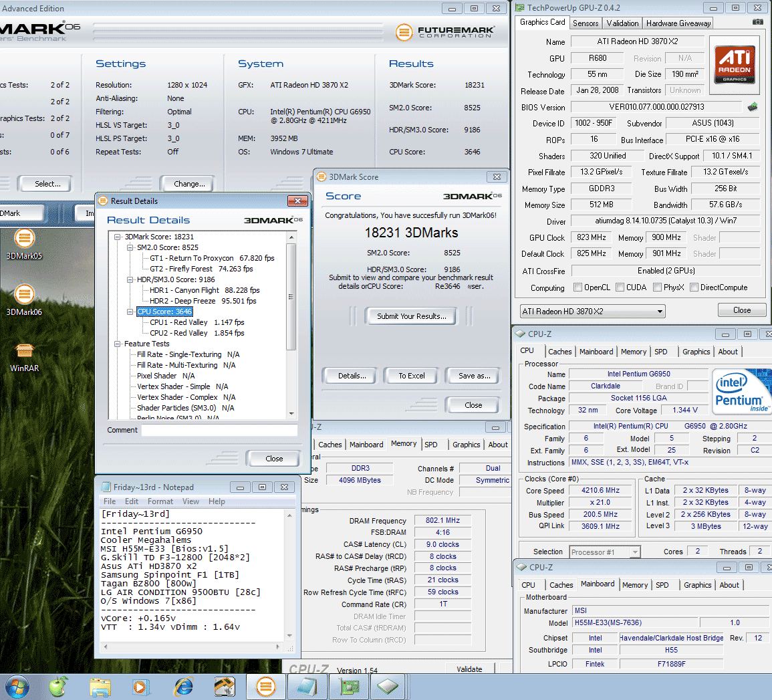Viewport: 772px width, 700px height.
Task: Open the 3DMark06 desktop shortcut
Action: click(x=24, y=295)
